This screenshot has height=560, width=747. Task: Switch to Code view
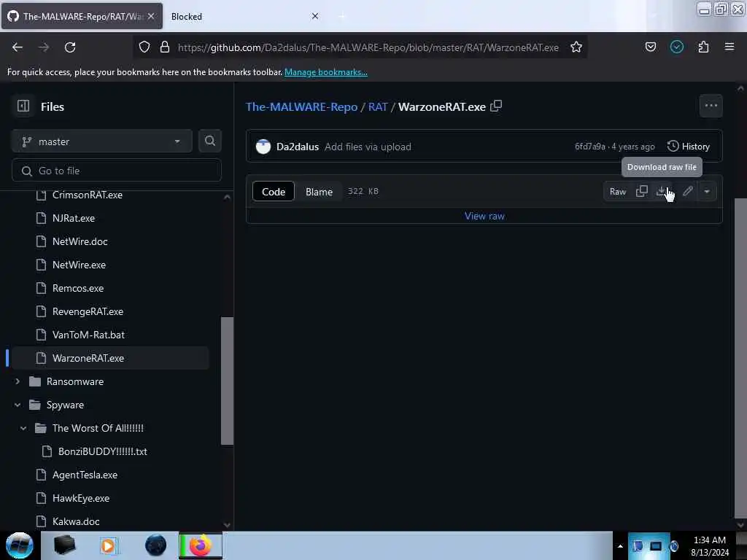(x=274, y=192)
